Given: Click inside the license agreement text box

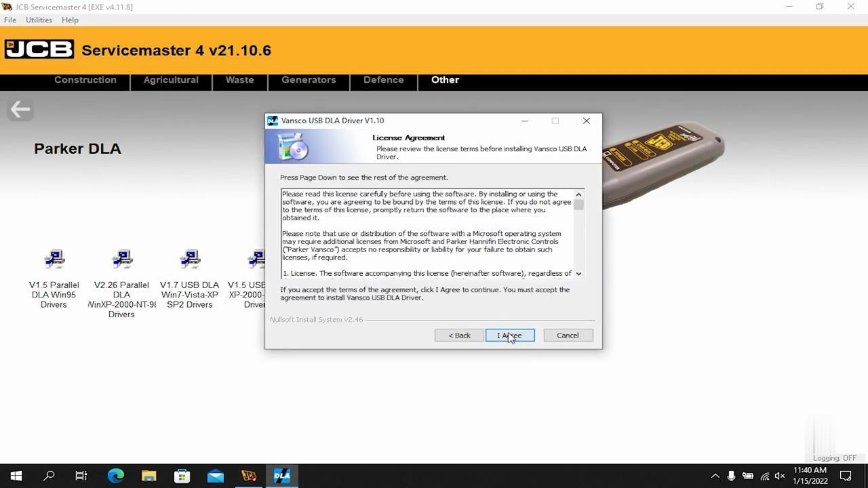Looking at the screenshot, I should point(427,234).
